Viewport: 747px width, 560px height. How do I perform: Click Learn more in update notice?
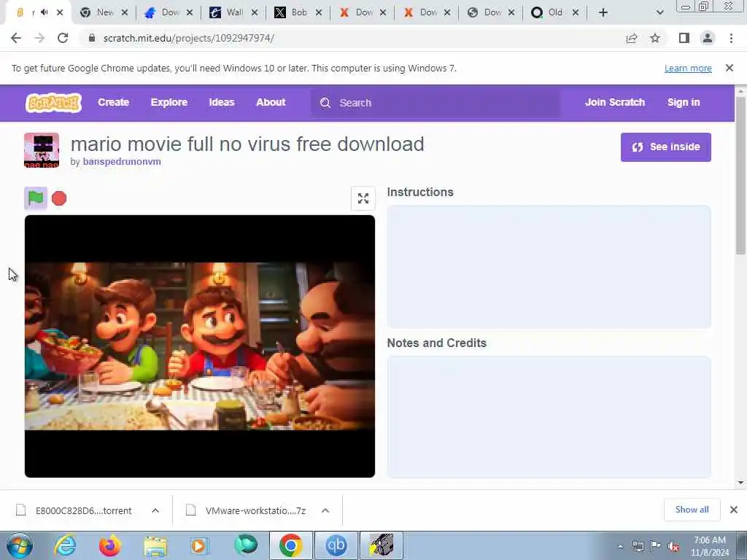pyautogui.click(x=688, y=68)
